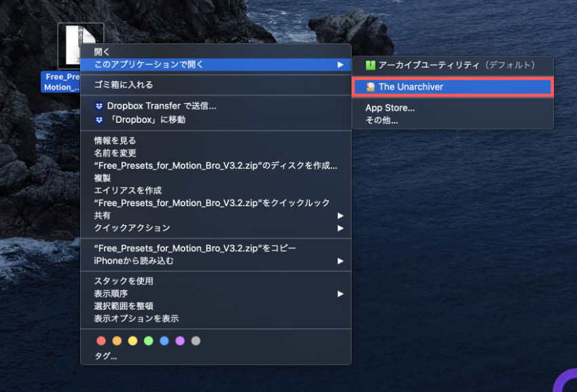Viewport: 577px width, 392px height.
Task: Open the 共有 submenu
Action: click(216, 216)
